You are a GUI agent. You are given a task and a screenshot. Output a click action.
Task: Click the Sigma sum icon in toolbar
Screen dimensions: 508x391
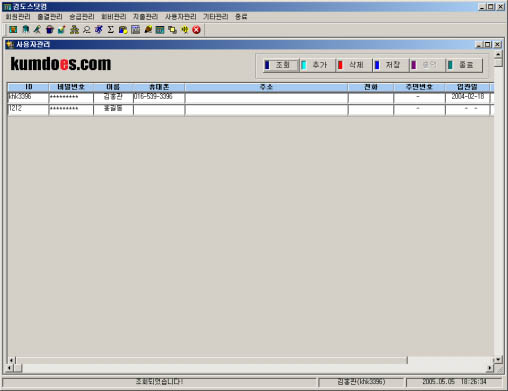pos(111,30)
